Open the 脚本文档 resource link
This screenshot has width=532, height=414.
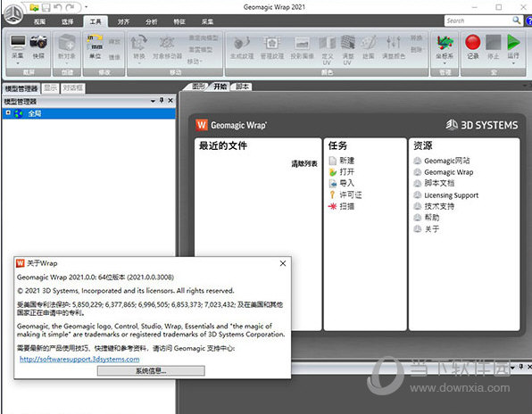[439, 183]
